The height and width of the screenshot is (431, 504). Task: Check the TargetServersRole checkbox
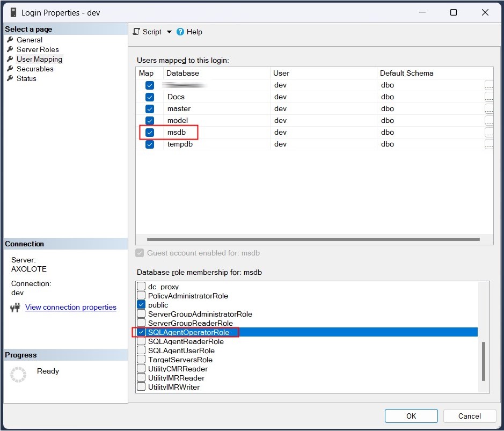(141, 359)
